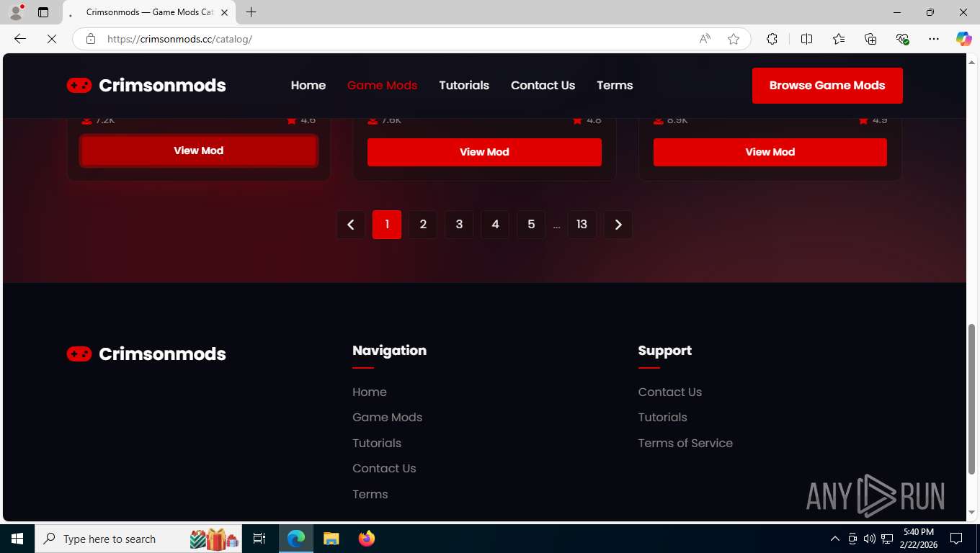Image resolution: width=980 pixels, height=553 pixels.
Task: Open Firefox from taskbar
Action: click(x=367, y=539)
